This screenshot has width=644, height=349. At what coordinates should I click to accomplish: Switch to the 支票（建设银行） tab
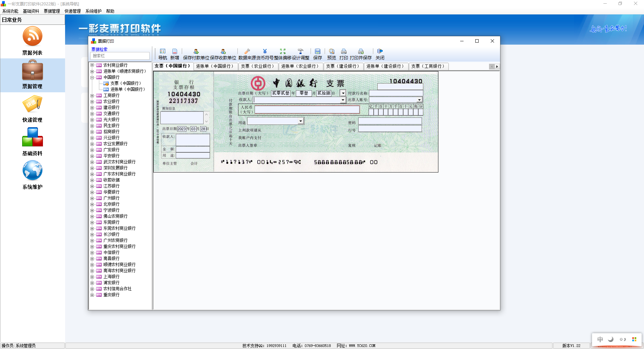(343, 66)
